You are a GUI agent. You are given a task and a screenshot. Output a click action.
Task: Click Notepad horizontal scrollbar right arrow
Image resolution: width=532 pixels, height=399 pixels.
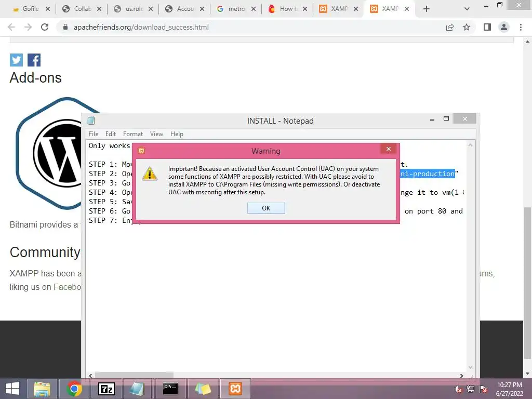pyautogui.click(x=461, y=376)
